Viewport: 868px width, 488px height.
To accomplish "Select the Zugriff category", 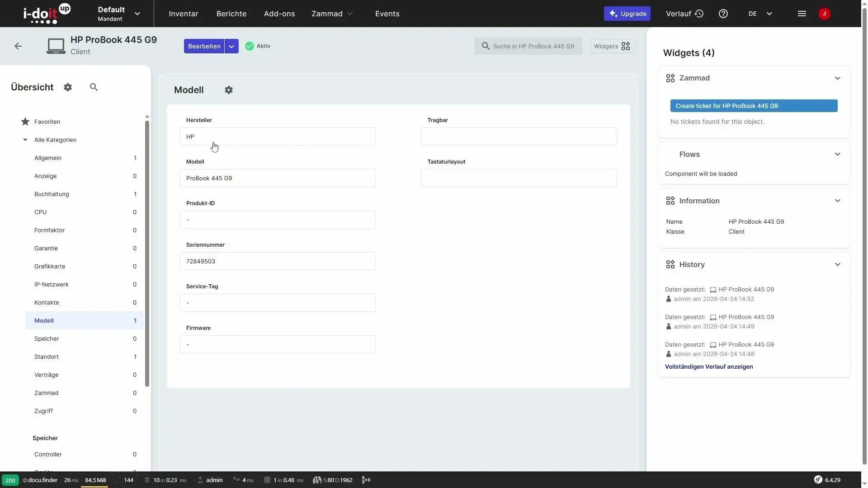I will [x=85, y=411].
